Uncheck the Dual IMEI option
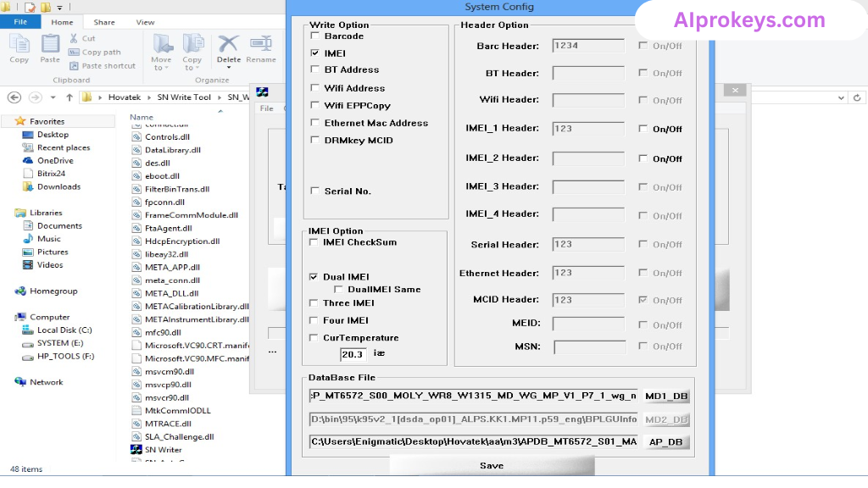 (314, 277)
